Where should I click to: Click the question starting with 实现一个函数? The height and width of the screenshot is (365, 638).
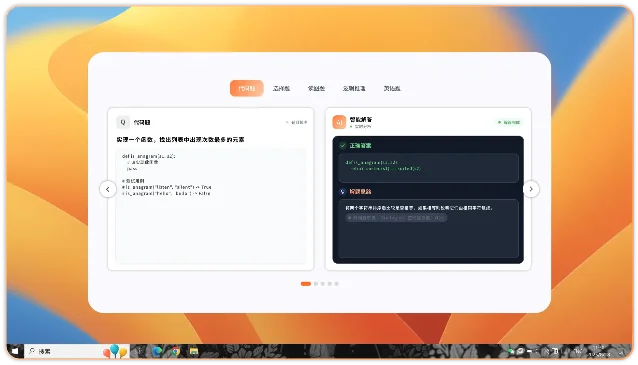point(180,140)
